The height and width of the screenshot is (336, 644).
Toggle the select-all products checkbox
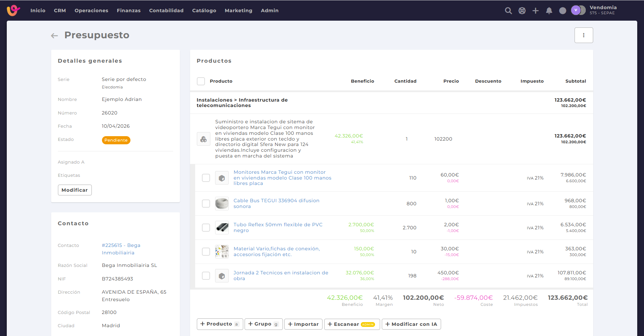[201, 81]
